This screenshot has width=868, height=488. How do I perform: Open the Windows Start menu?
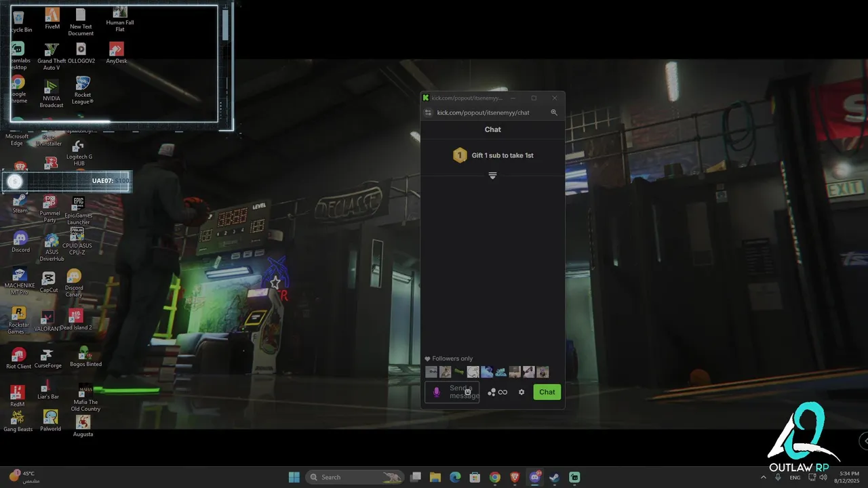click(294, 477)
